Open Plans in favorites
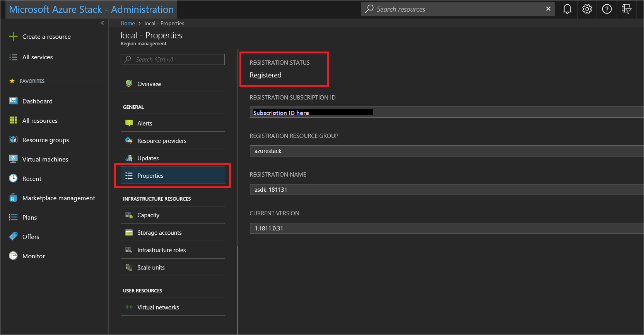Viewport: 644px width, 335px height. (29, 218)
